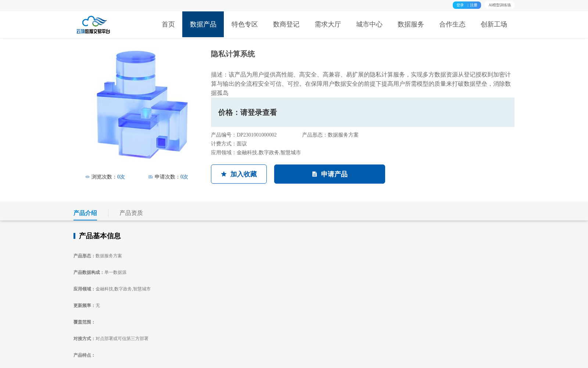
Task: Click the 注册 link
Action: [x=474, y=5]
